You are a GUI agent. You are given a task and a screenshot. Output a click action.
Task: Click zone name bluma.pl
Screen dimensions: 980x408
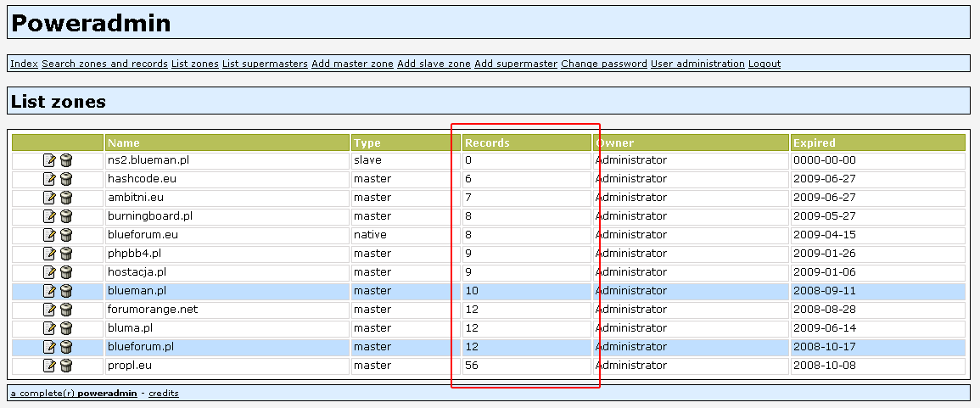tap(130, 328)
